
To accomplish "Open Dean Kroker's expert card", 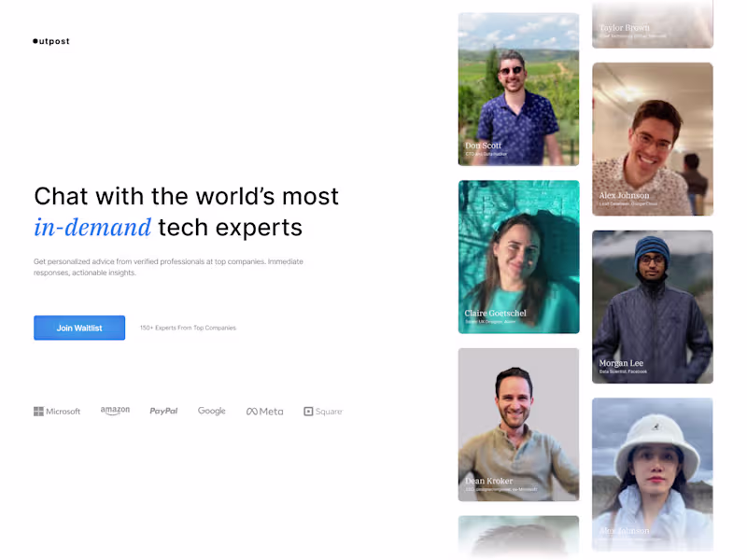I will pyautogui.click(x=519, y=425).
